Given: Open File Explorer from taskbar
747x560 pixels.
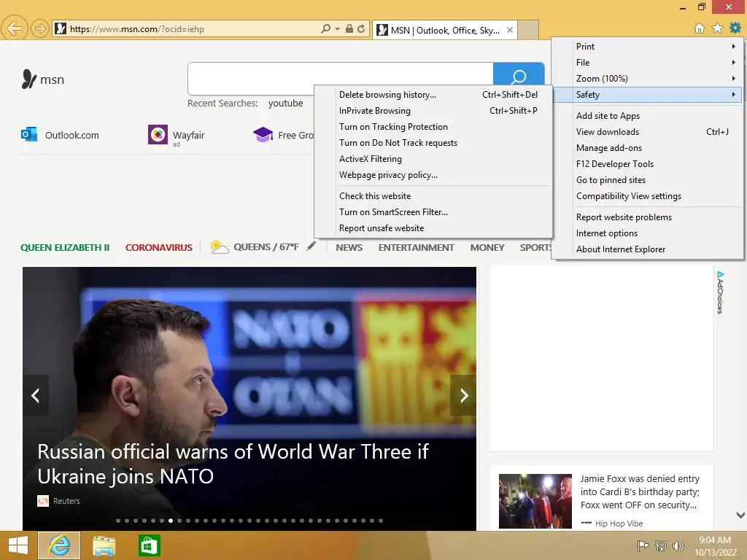Looking at the screenshot, I should click(x=104, y=545).
